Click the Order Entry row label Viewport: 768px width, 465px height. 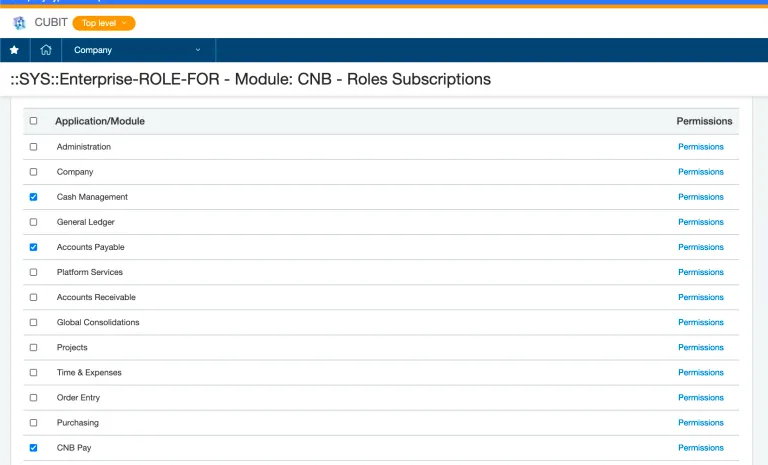point(78,397)
